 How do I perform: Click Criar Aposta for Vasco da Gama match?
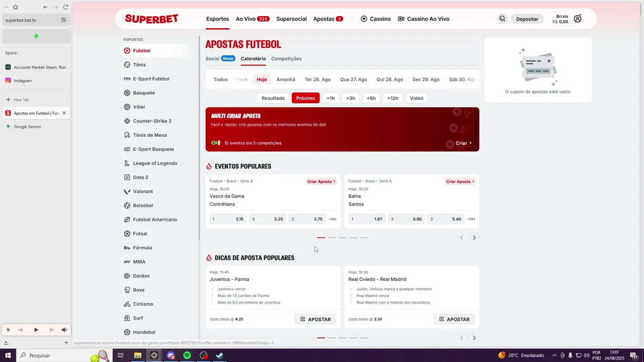point(321,182)
